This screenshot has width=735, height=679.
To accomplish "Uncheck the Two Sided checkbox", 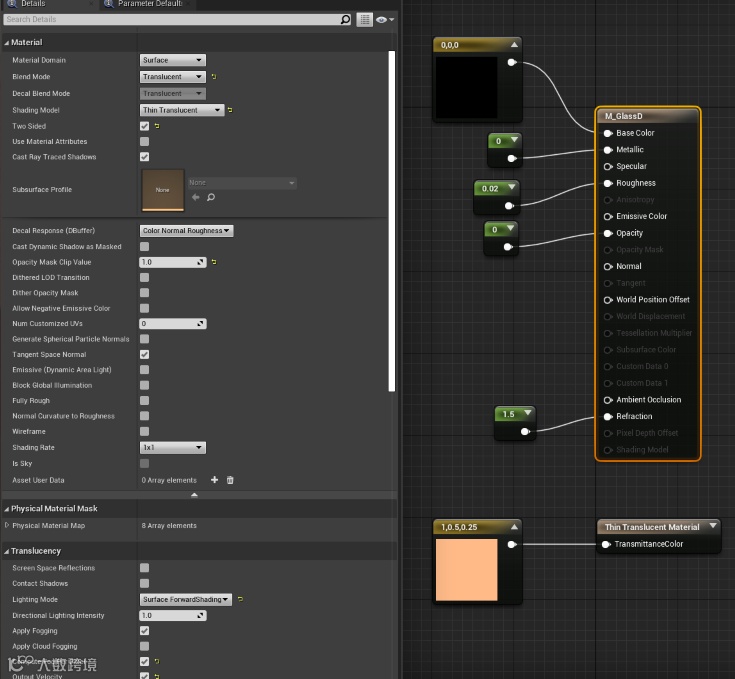I will [144, 126].
